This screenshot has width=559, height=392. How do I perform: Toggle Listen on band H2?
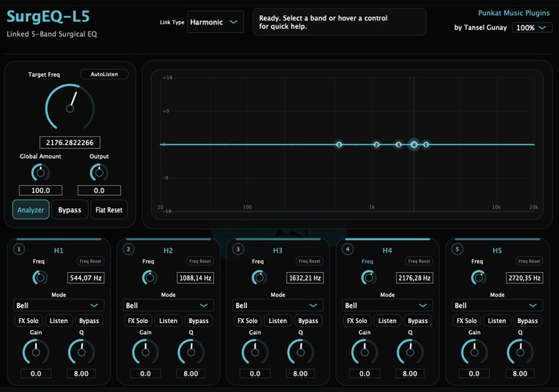click(168, 321)
